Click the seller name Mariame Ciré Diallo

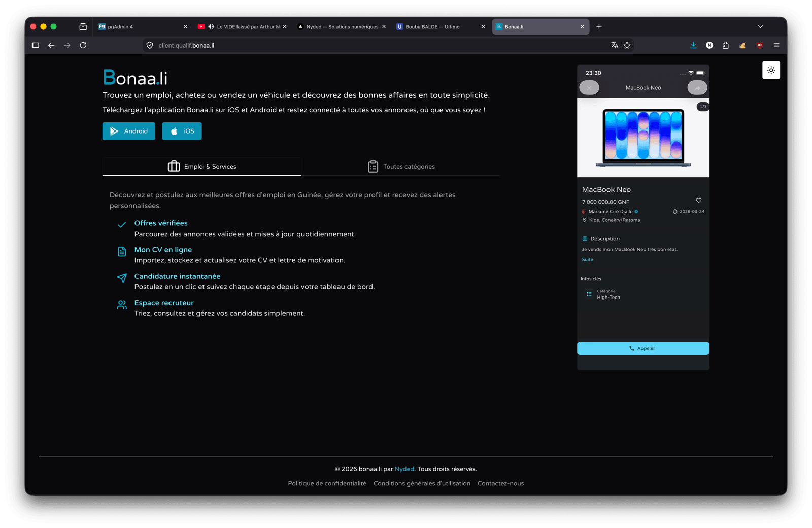click(611, 212)
